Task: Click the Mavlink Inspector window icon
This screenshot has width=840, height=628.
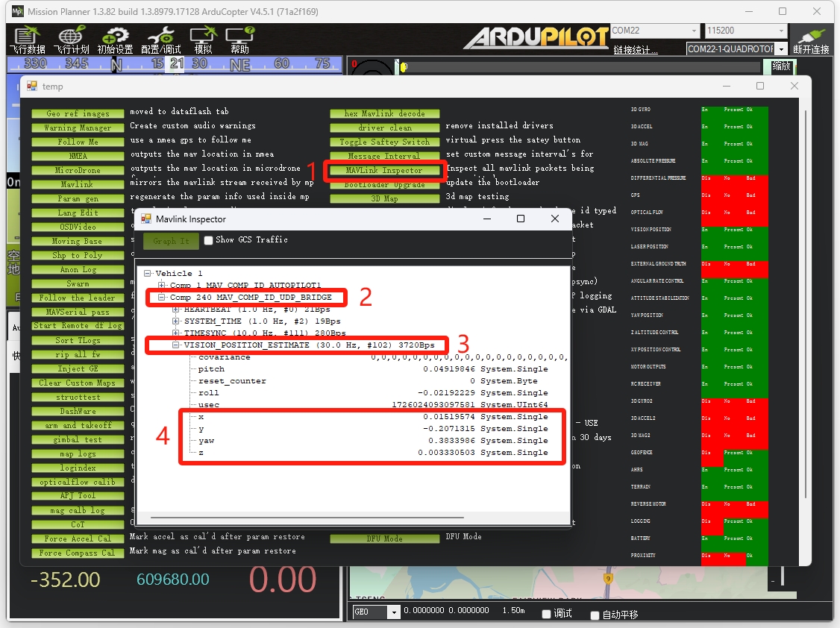Action: click(145, 219)
